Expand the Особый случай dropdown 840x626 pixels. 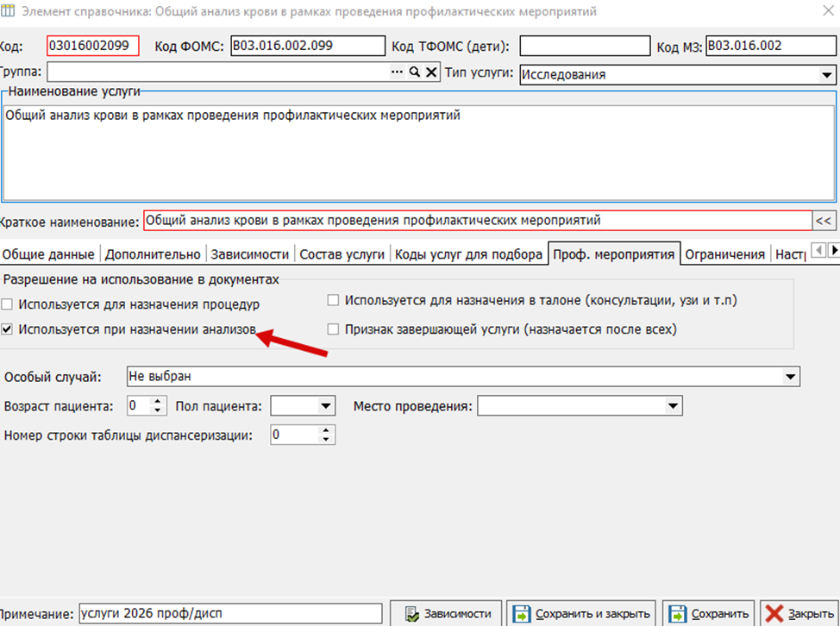click(790, 377)
